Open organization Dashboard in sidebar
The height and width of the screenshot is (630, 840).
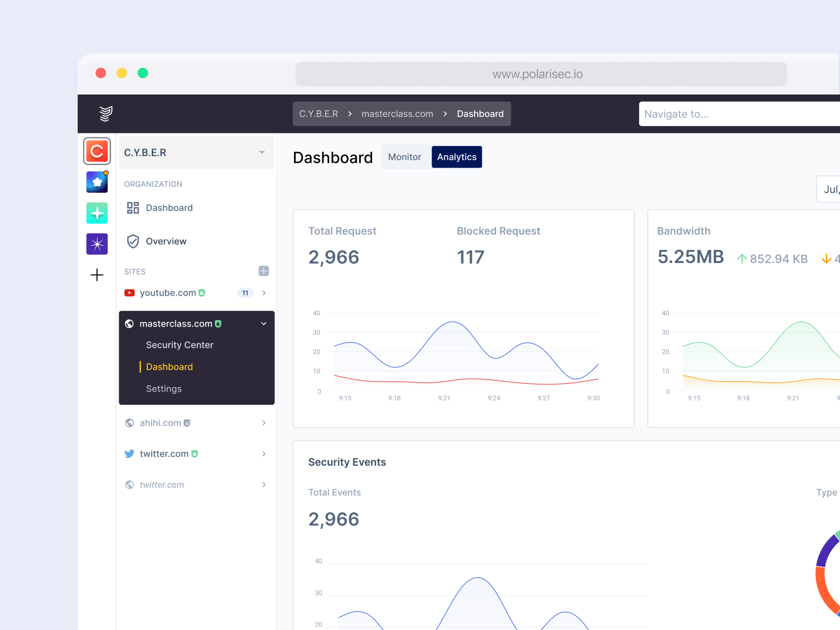[x=169, y=208]
